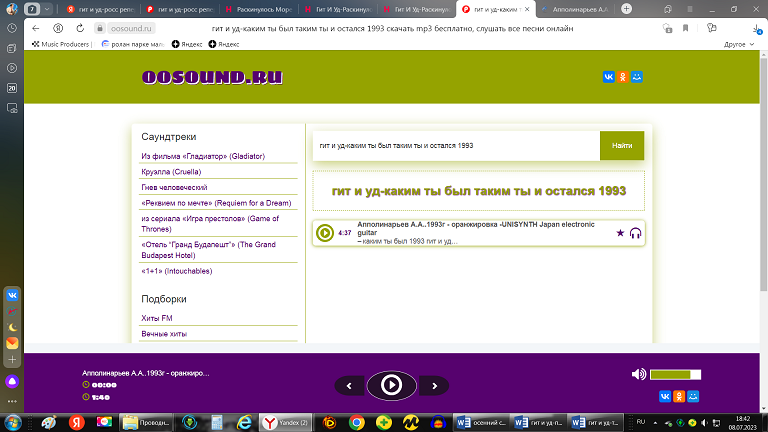Share via Odnoklassniki icon in purple player
Screen dimensions: 768x432
(x=679, y=396)
